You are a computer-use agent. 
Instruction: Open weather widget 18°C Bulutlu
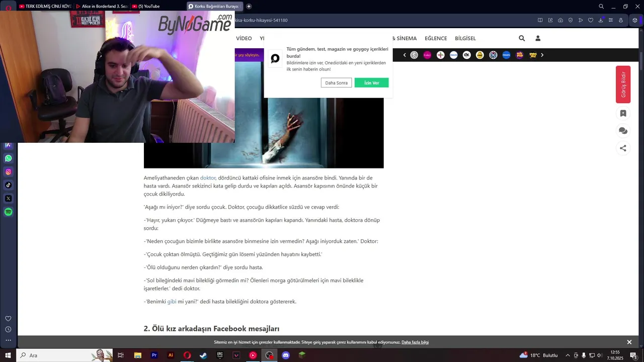[539, 355]
